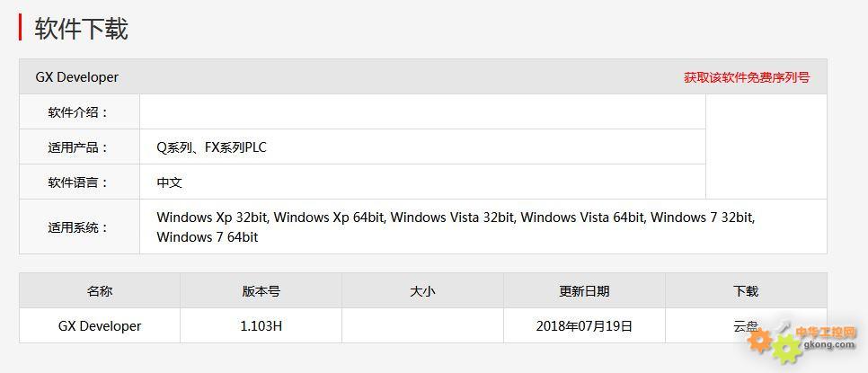
Task: Click the 软件下载 page heading
Action: (x=82, y=28)
